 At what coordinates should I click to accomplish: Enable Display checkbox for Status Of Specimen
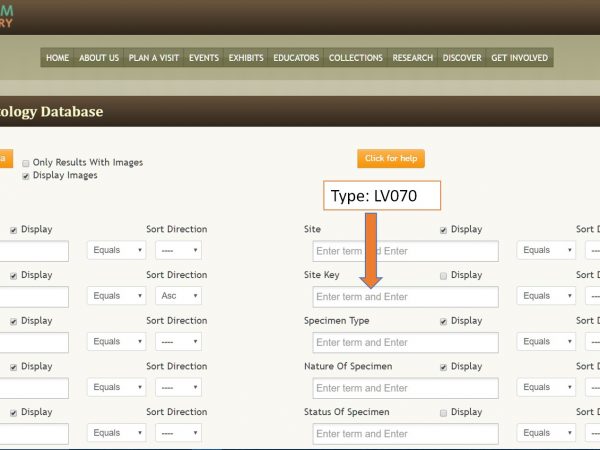click(443, 412)
